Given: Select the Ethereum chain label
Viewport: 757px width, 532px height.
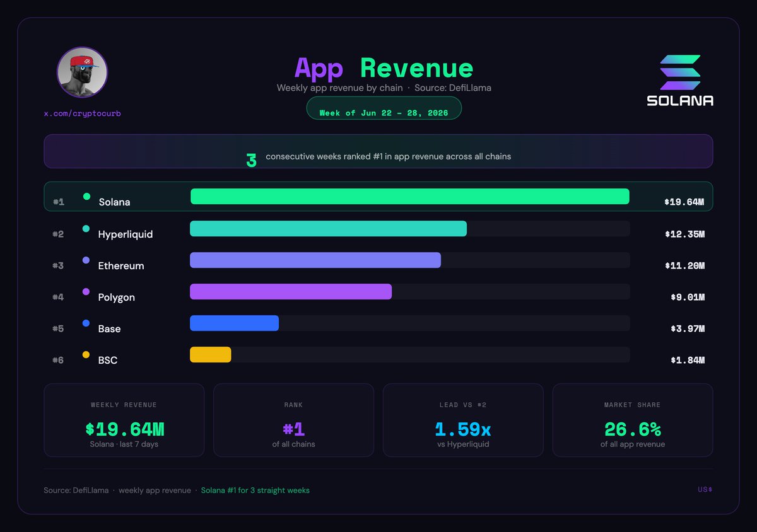Looking at the screenshot, I should point(121,265).
